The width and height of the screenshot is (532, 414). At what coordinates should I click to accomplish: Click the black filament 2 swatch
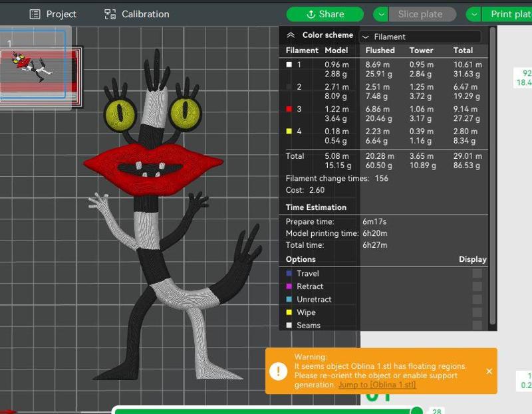[289, 87]
